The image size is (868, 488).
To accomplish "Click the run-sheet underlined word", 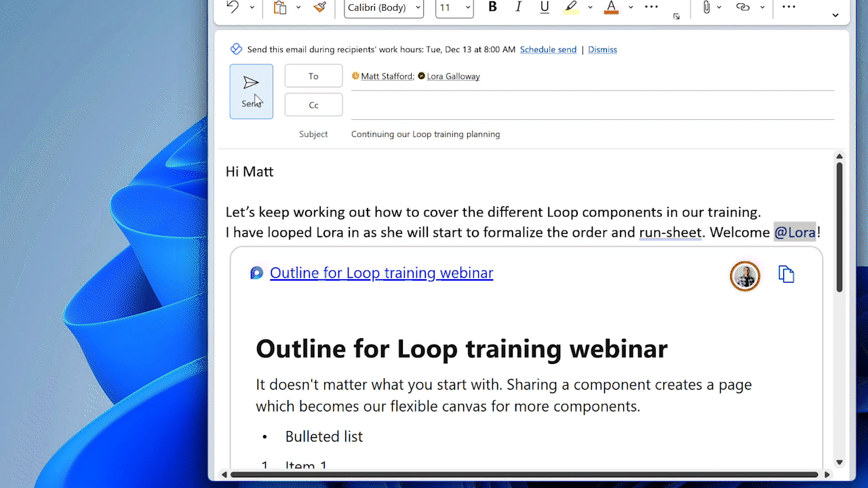I will click(x=670, y=232).
